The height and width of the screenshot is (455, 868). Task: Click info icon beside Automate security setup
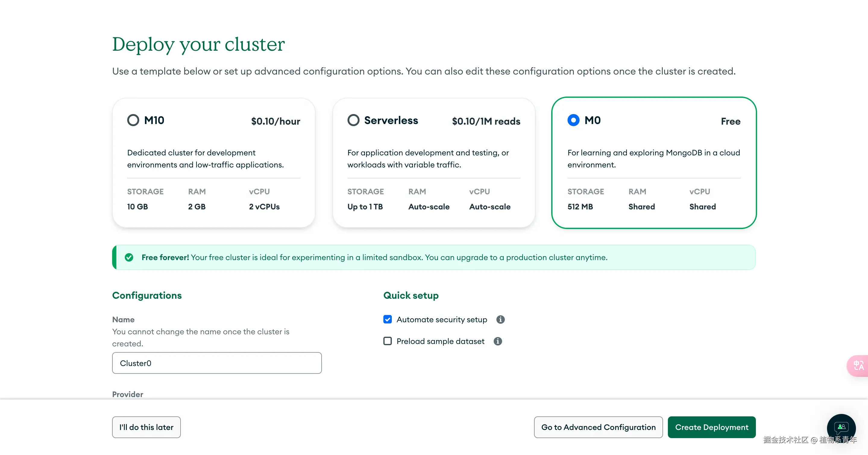(500, 319)
